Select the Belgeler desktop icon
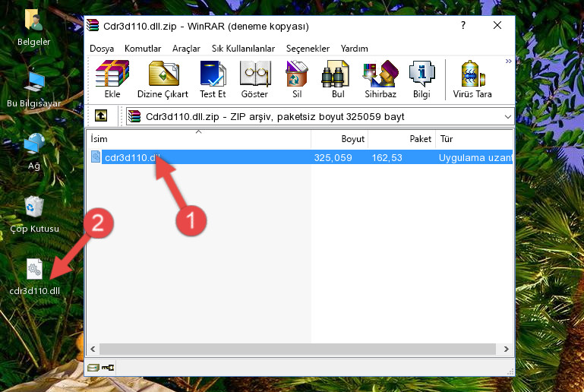Screen dimensions: 584x392 click(x=33, y=27)
